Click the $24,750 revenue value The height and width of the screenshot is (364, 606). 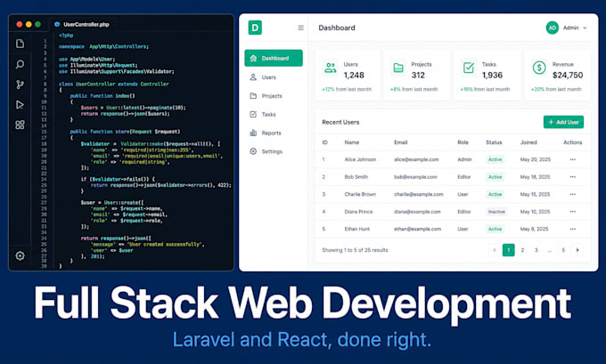(x=568, y=76)
